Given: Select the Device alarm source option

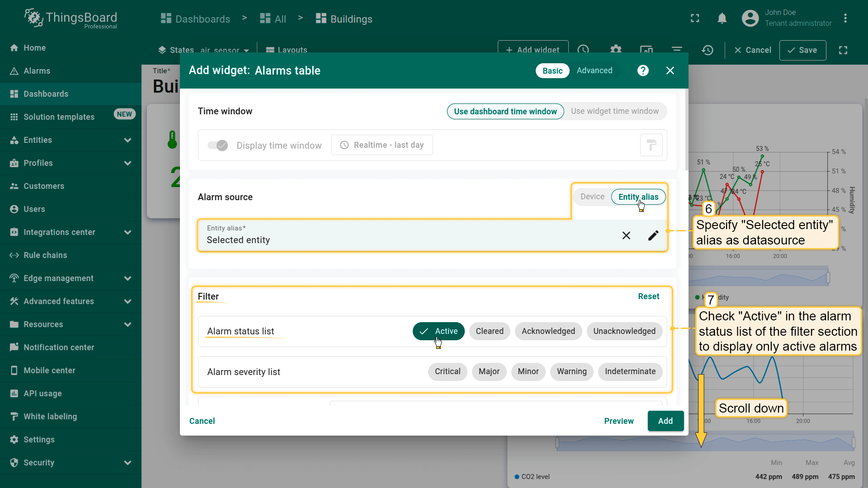Looking at the screenshot, I should [592, 197].
